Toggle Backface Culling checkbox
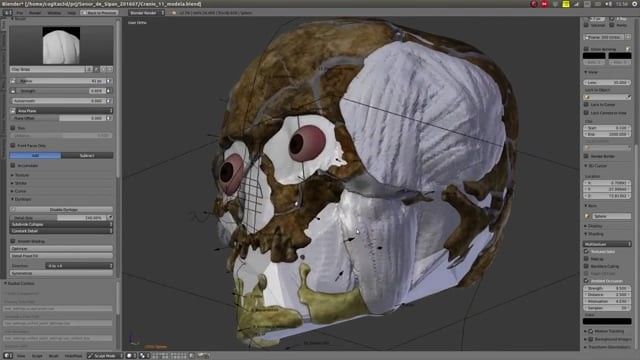640x360 pixels. coord(587,266)
